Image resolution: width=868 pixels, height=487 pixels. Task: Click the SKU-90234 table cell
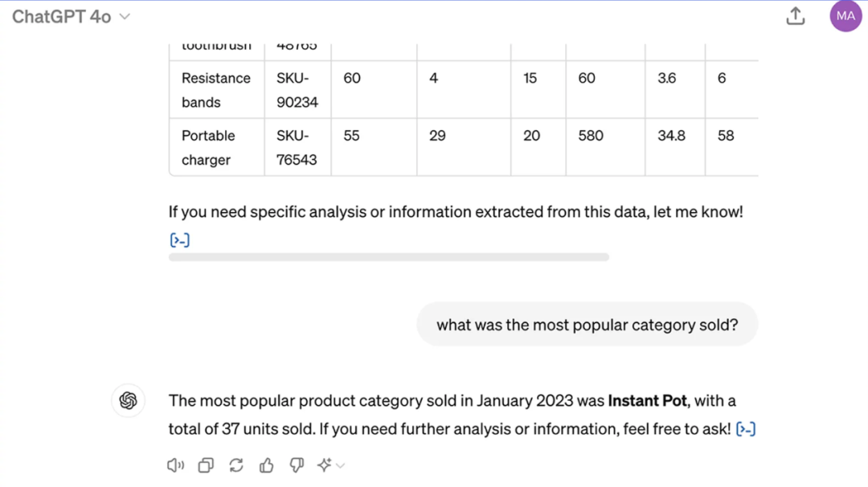coord(297,90)
